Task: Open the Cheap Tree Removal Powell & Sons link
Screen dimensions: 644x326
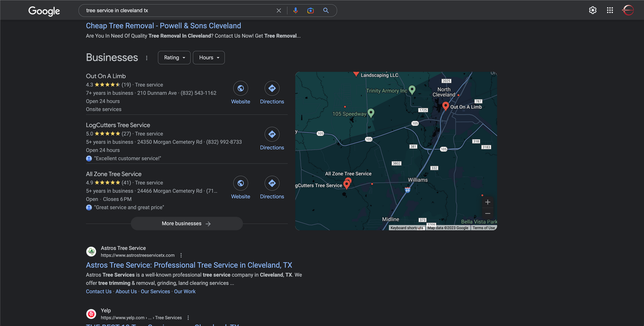Action: pyautogui.click(x=163, y=25)
